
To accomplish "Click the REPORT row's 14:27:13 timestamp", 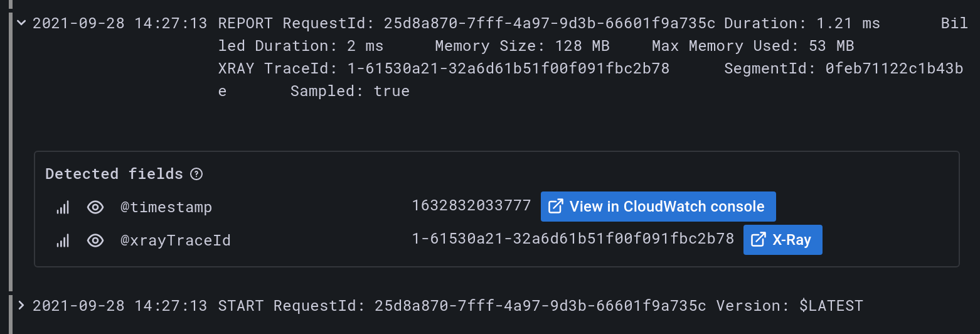I will (x=119, y=24).
